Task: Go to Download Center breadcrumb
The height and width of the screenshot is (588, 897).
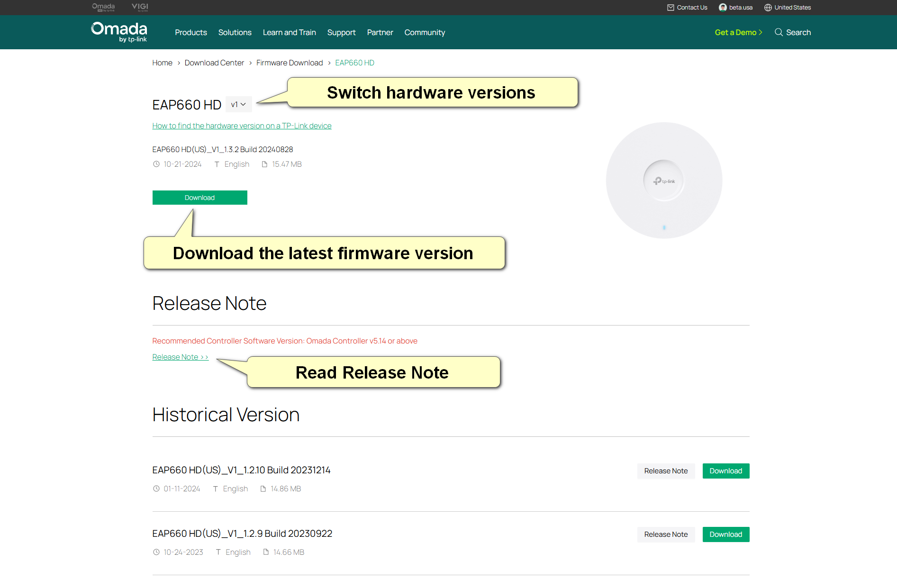Action: (214, 63)
